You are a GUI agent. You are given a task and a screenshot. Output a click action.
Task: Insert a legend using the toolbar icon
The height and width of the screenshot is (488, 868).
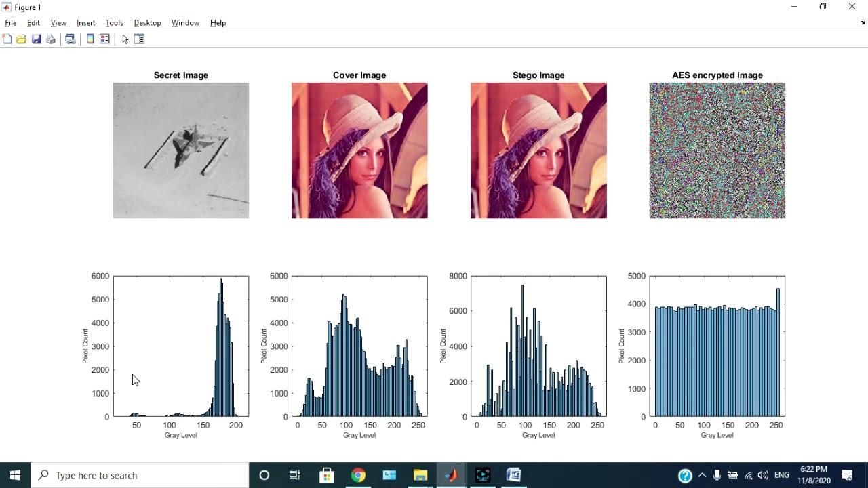104,39
